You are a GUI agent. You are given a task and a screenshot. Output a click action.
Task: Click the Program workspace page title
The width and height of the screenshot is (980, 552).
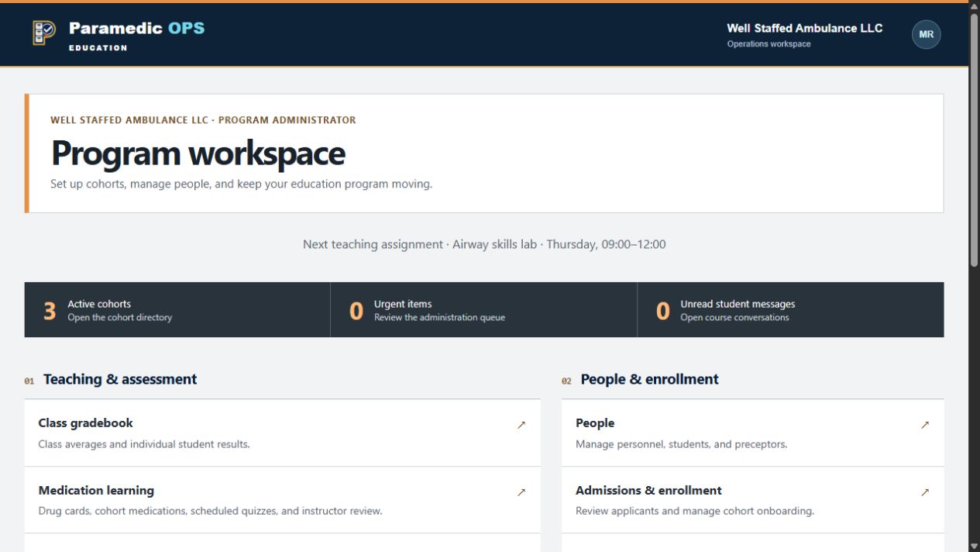click(x=198, y=154)
